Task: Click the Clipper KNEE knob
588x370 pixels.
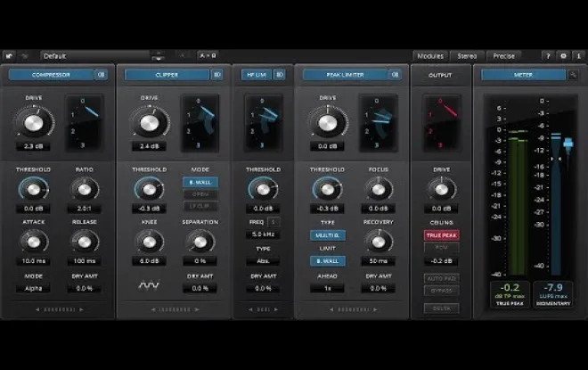Action: pyautogui.click(x=149, y=242)
